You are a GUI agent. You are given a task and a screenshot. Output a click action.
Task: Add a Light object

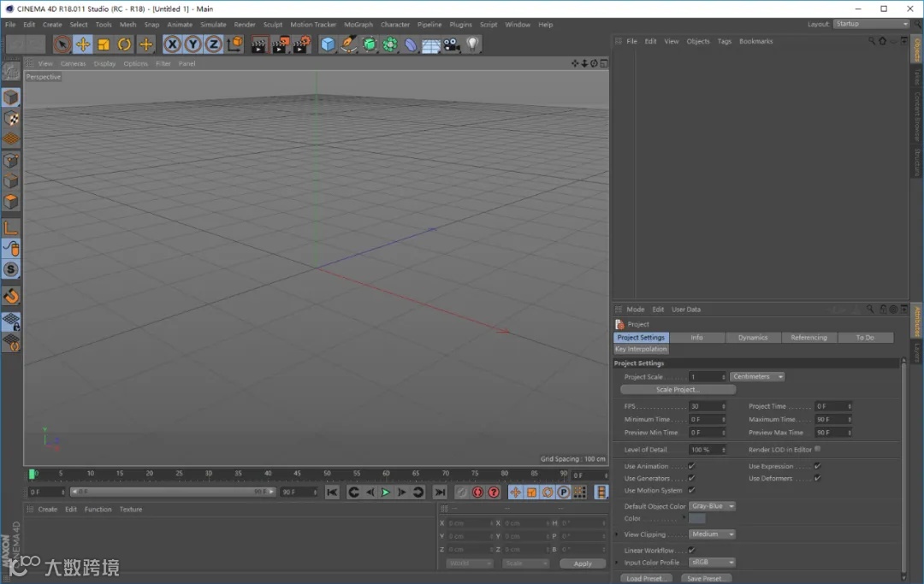472,44
